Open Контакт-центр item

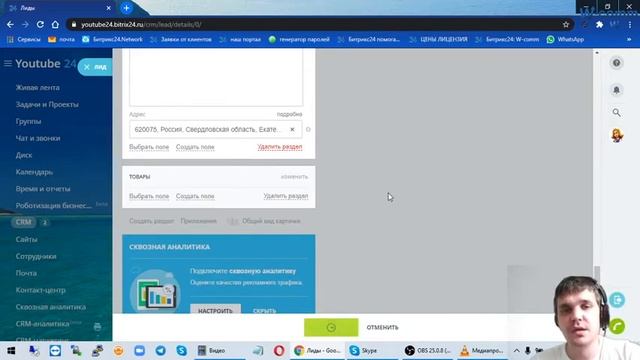click(x=40, y=290)
